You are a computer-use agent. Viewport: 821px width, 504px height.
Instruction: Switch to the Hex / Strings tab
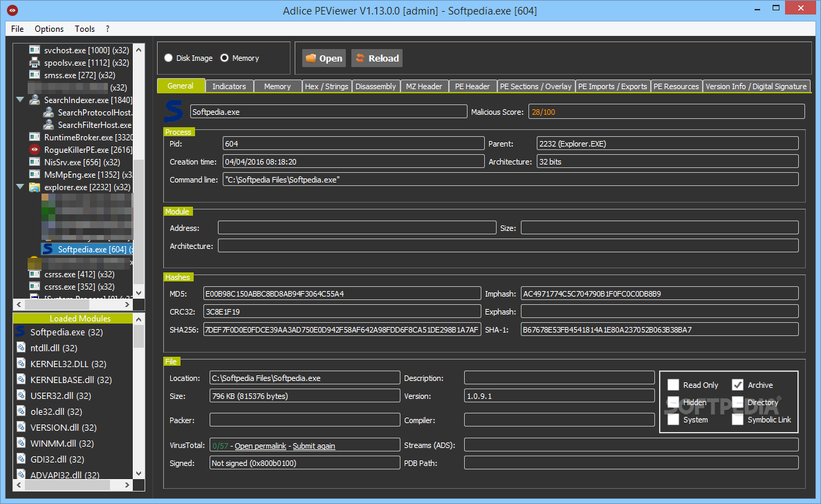(x=326, y=86)
